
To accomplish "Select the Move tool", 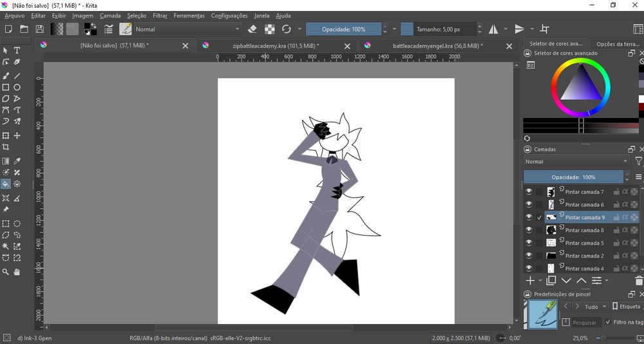I will click(17, 136).
